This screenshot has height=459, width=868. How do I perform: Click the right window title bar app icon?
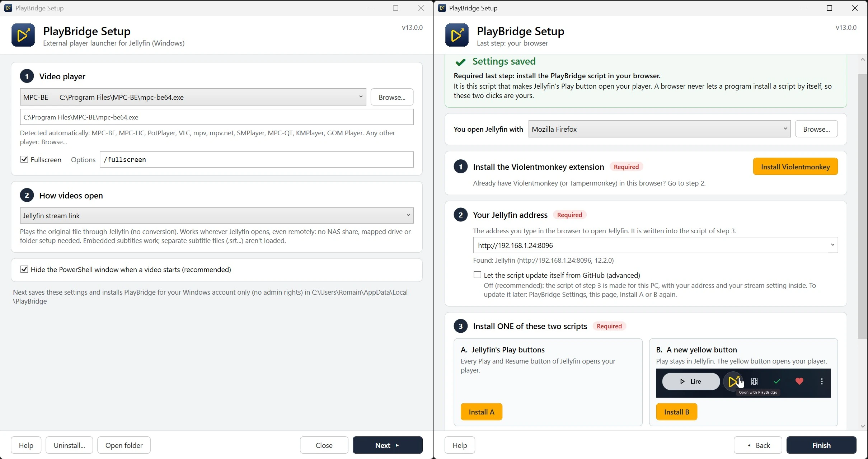(442, 8)
